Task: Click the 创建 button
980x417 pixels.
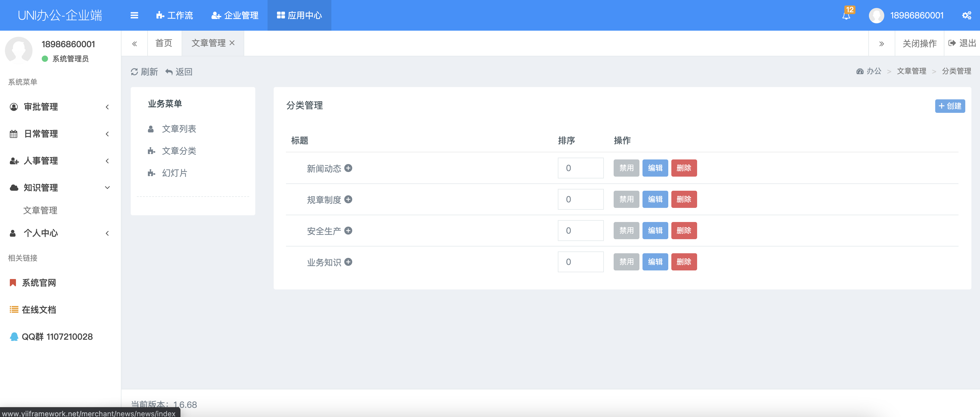Action: tap(950, 106)
